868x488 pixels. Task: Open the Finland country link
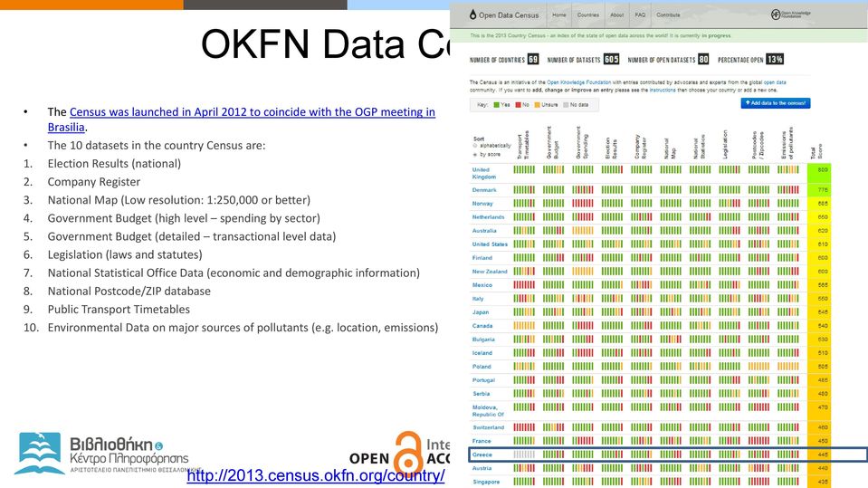tap(482, 257)
